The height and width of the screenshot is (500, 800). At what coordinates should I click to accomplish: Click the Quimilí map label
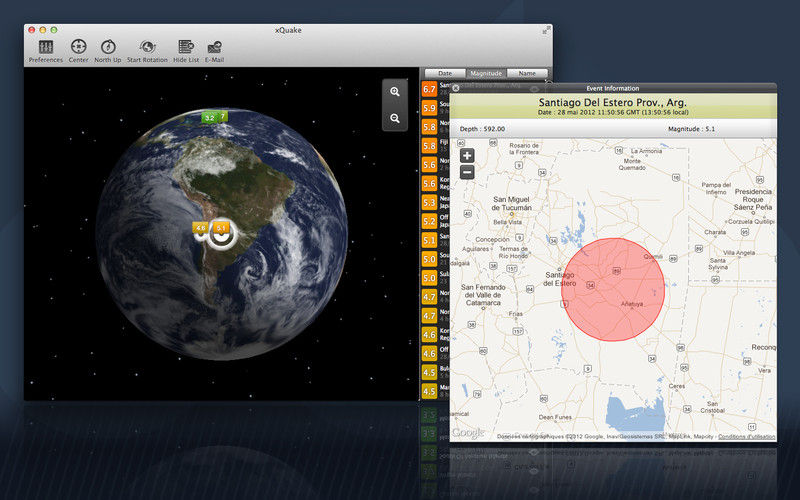pos(653,257)
